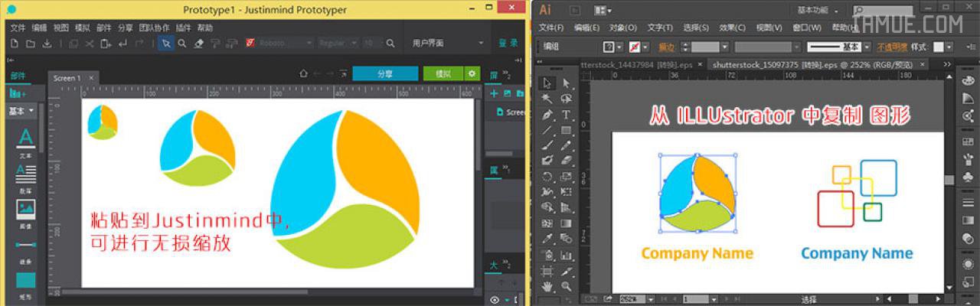Click the undo arrow in Justinmind toolbar
Viewport: 980px width, 306px height.
pyautogui.click(x=123, y=44)
